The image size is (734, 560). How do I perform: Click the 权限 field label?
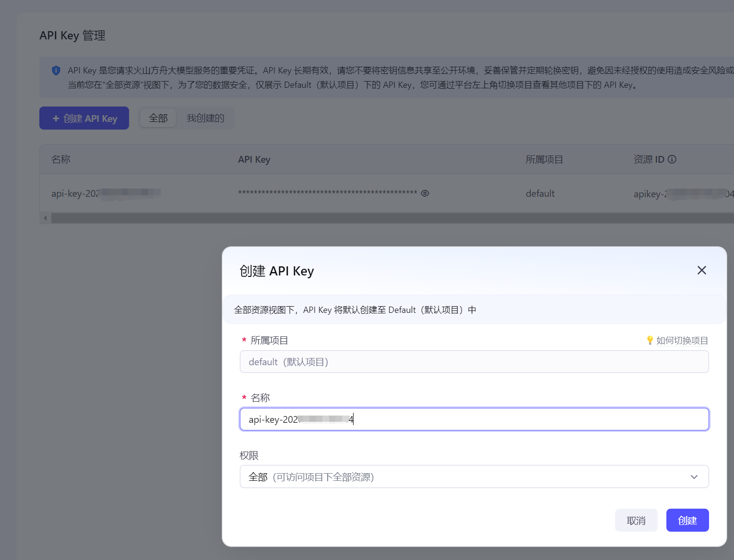[x=249, y=455]
